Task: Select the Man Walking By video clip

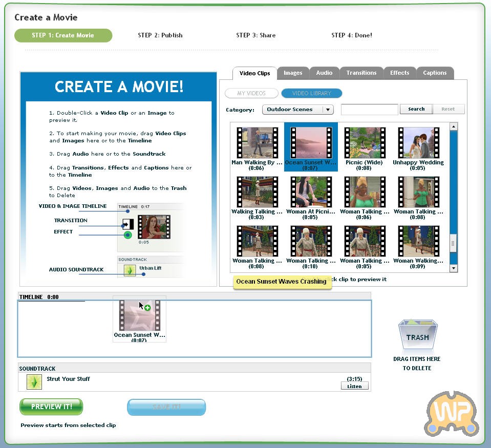Action: [x=257, y=143]
